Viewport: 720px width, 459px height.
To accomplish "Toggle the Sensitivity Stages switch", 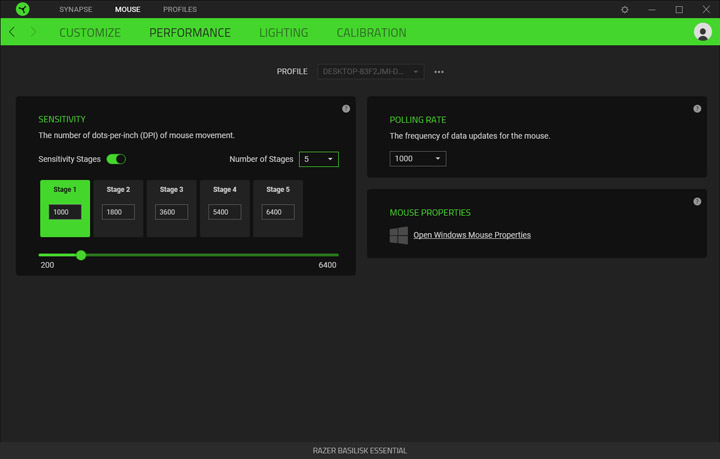I will (x=116, y=159).
